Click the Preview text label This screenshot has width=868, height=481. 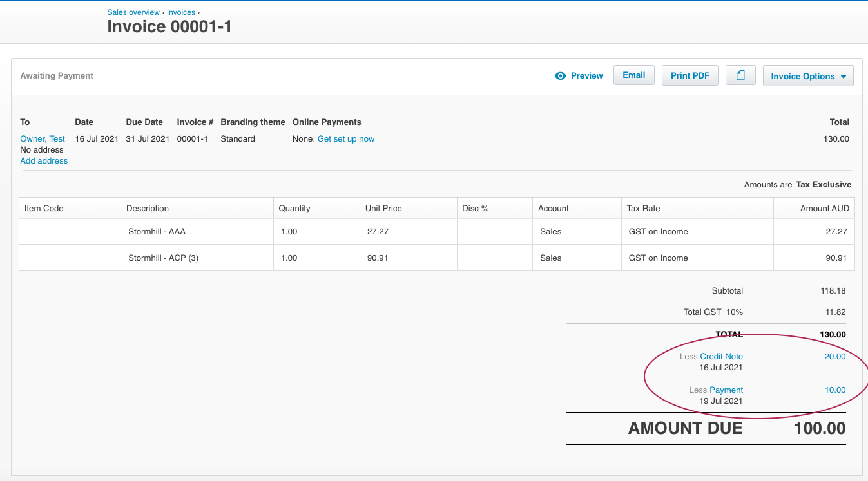pyautogui.click(x=586, y=76)
